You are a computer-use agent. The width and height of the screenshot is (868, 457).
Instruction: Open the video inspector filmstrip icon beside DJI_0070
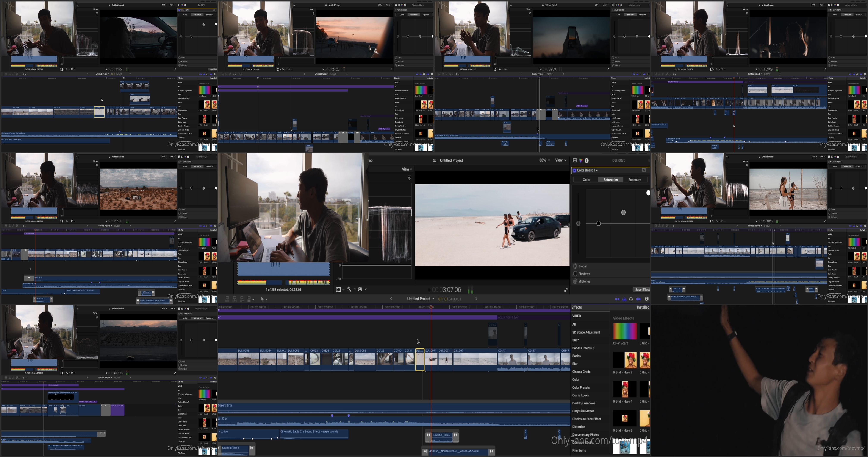(x=575, y=161)
